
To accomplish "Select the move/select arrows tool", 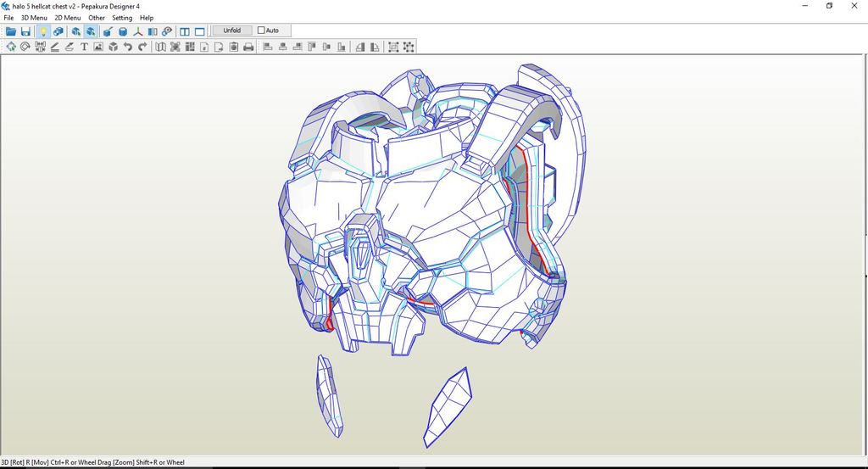I will click(x=10, y=47).
